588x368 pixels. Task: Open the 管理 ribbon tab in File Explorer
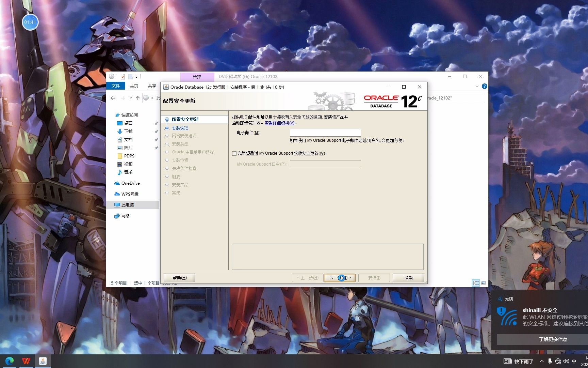197,77
